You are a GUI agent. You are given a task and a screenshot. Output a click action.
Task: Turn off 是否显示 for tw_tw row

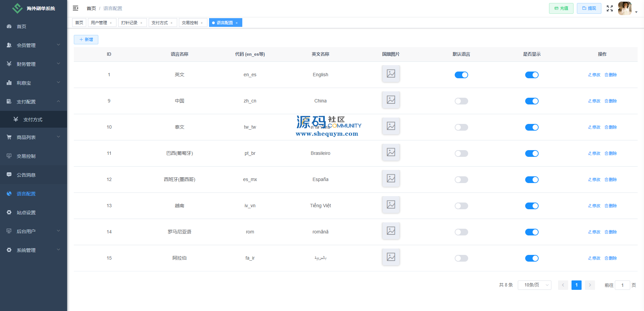tap(532, 127)
